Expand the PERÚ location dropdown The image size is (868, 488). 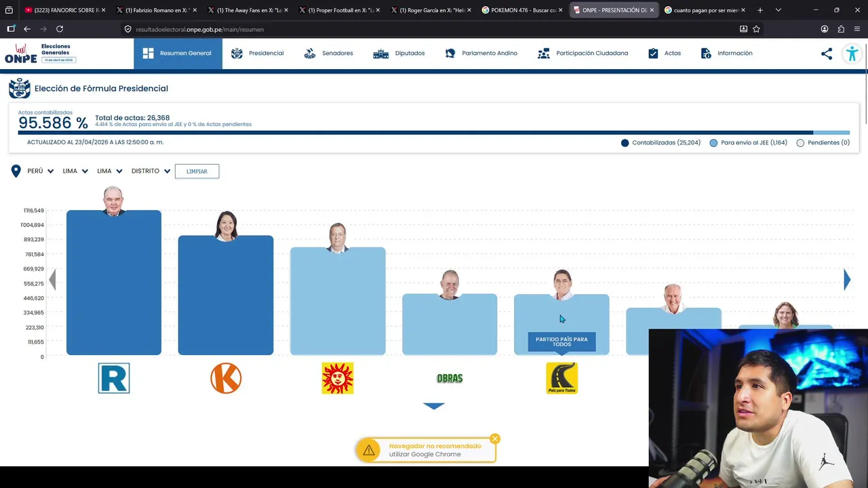(x=41, y=171)
